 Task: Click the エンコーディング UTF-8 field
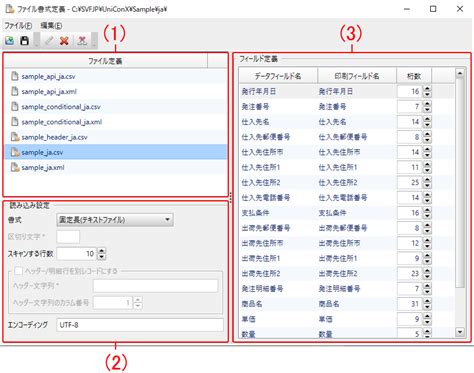pyautogui.click(x=140, y=325)
